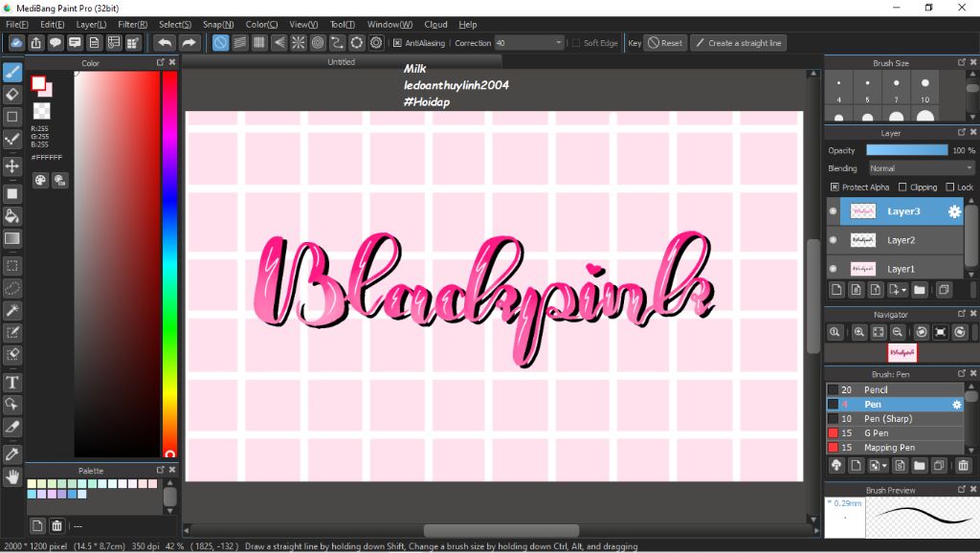Open the Select menu
980x553 pixels.
click(175, 24)
